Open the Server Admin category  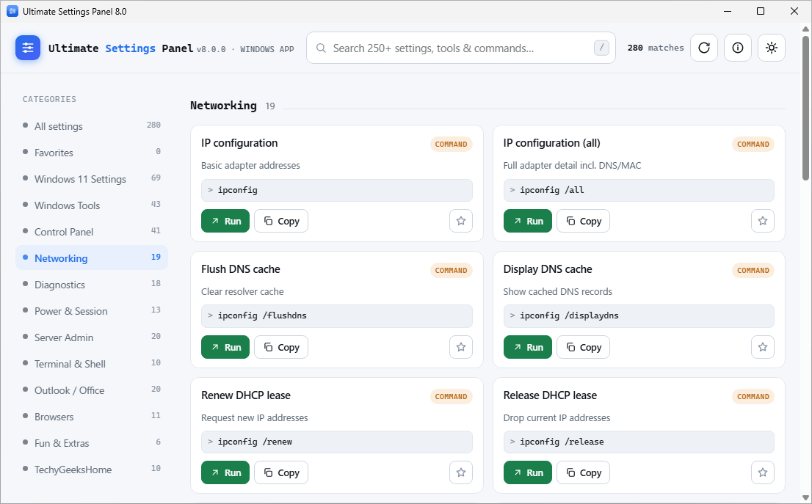92,337
